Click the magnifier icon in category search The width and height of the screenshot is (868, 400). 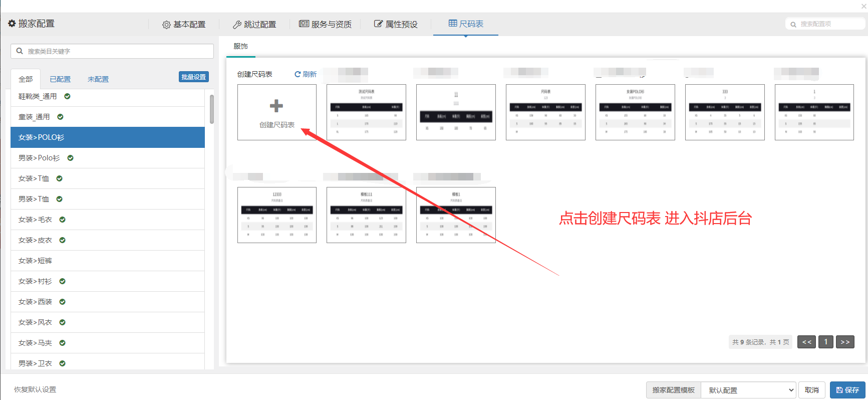point(20,51)
